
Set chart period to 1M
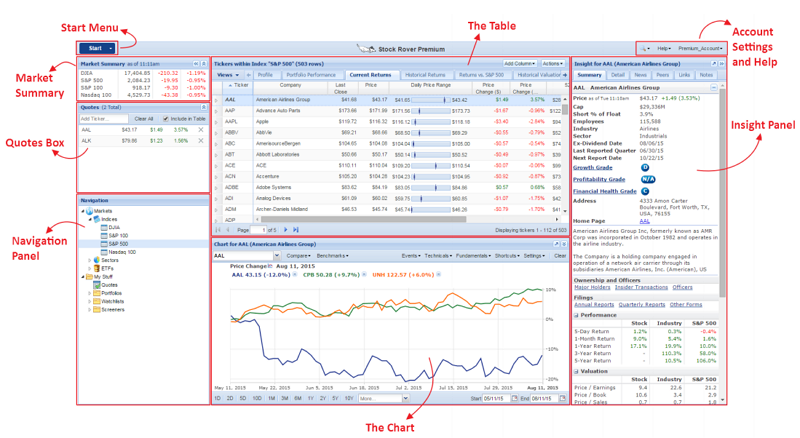[x=271, y=398]
